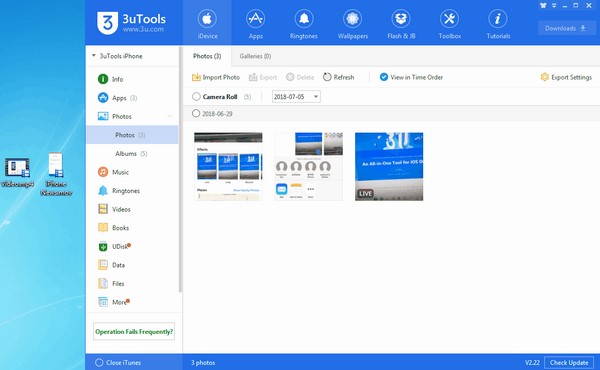Image resolution: width=600 pixels, height=370 pixels.
Task: Open the title bar dropdown menu icon
Action: (x=554, y=5)
